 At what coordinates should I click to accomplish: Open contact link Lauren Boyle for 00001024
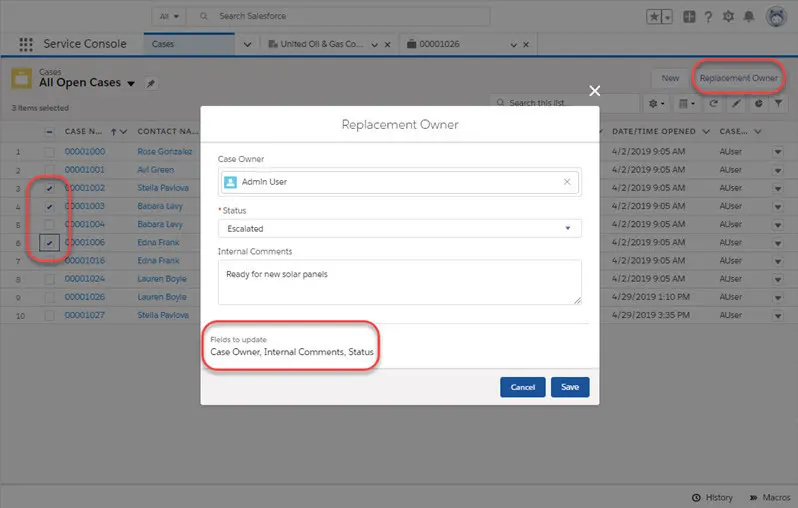click(x=162, y=279)
